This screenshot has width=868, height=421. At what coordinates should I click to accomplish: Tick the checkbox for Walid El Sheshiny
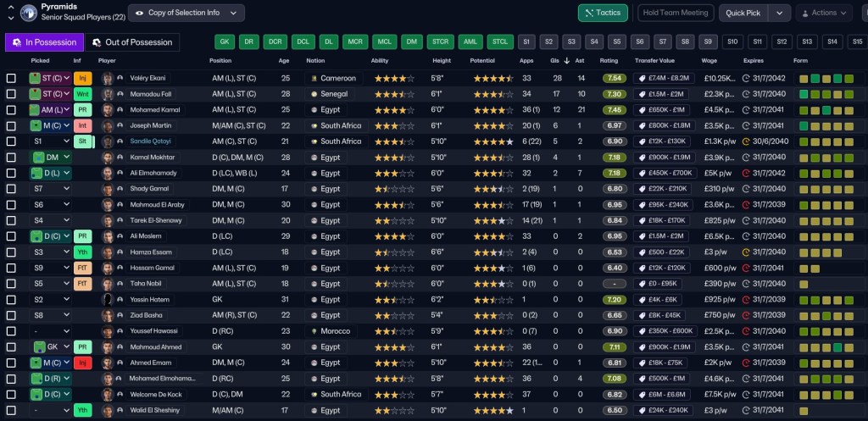[x=11, y=411]
